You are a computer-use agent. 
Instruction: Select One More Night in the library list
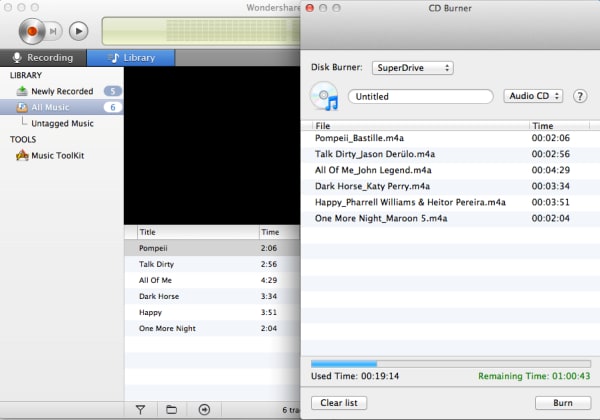(x=212, y=328)
